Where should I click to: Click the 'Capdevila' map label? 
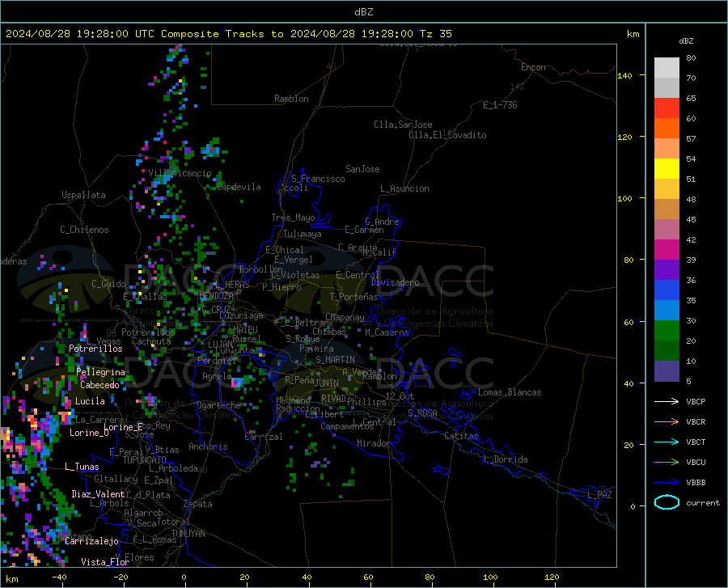(239, 187)
